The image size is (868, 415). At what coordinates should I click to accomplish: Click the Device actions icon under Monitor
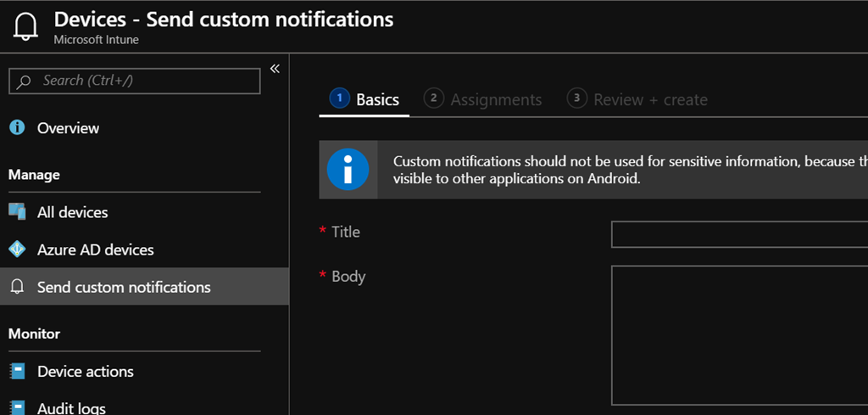(17, 371)
